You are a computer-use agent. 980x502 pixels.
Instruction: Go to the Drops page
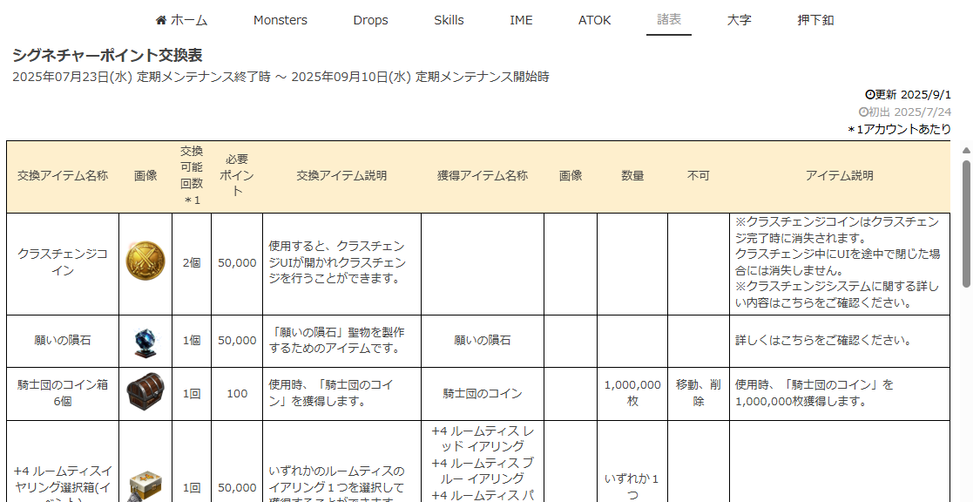click(x=370, y=20)
